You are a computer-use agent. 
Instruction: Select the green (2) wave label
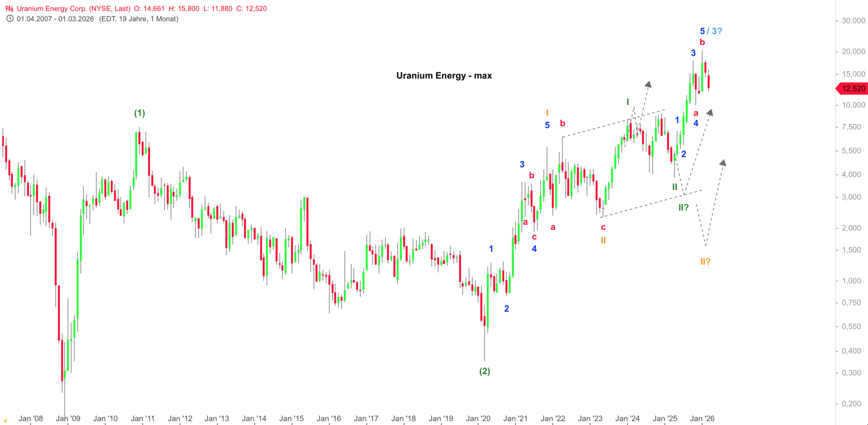(x=485, y=371)
